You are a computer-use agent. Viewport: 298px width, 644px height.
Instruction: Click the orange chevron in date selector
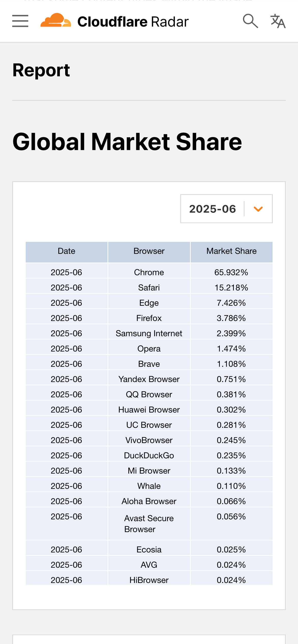coord(258,209)
